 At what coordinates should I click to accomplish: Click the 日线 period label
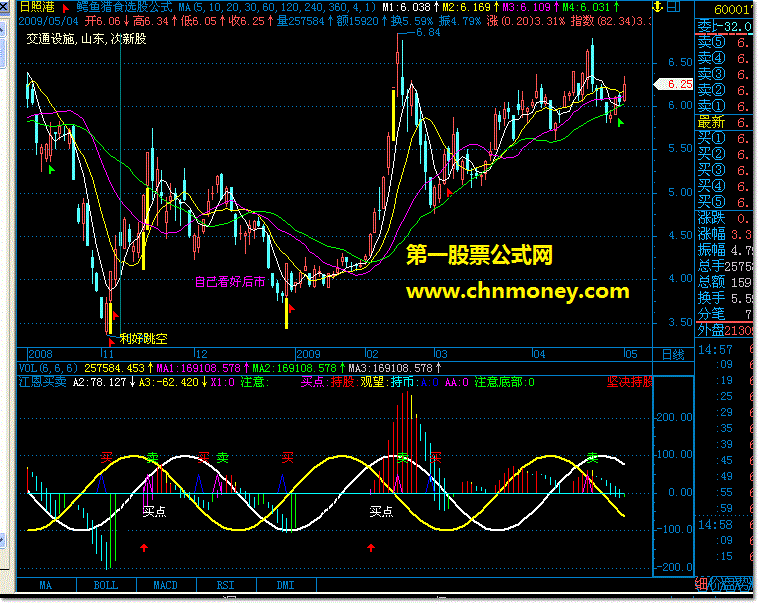(x=673, y=355)
